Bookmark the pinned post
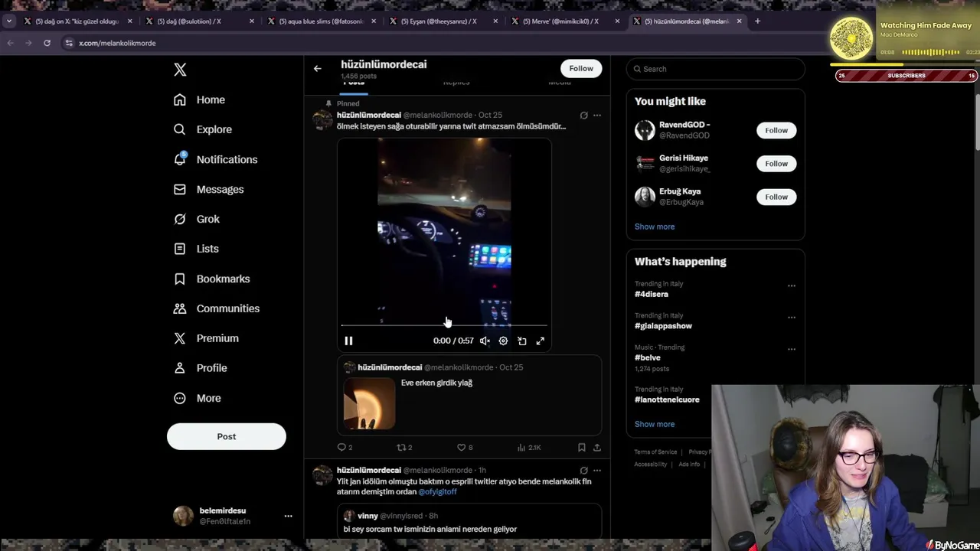This screenshot has width=980, height=551. pyautogui.click(x=582, y=447)
